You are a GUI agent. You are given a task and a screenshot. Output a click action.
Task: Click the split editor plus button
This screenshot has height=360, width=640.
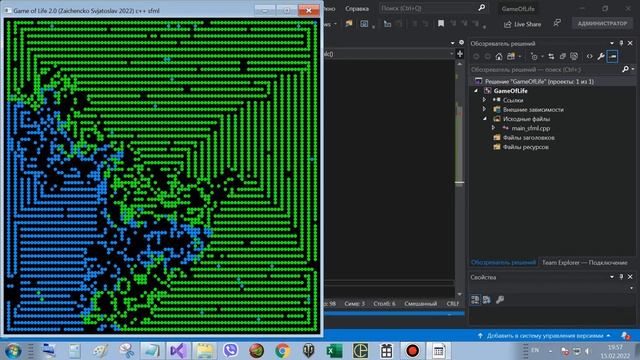[460, 53]
